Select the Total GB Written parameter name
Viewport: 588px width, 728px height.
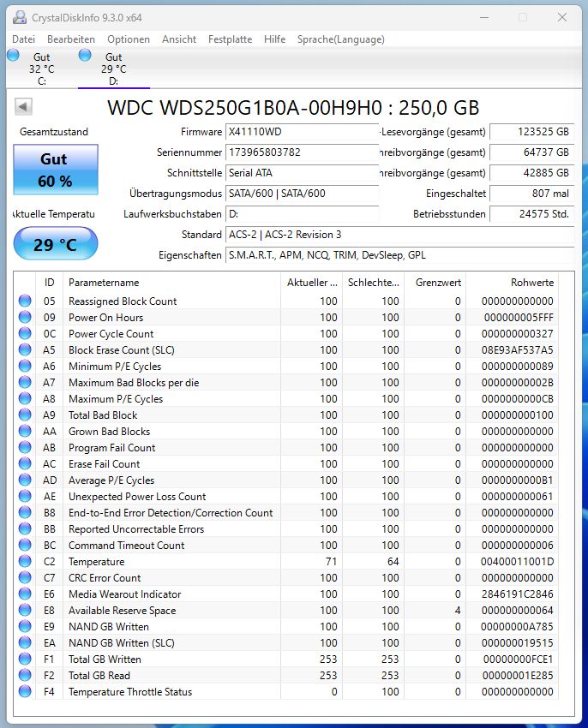105,659
